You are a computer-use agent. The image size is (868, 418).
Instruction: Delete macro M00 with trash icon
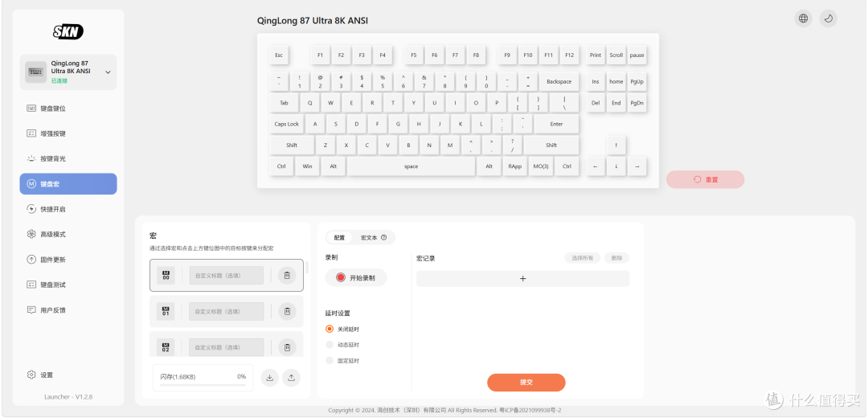[x=287, y=275]
